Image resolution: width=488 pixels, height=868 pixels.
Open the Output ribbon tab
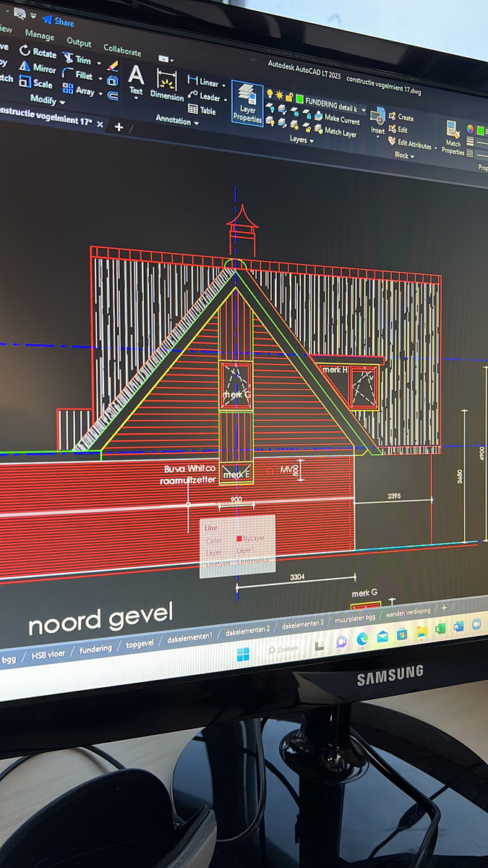tap(79, 43)
